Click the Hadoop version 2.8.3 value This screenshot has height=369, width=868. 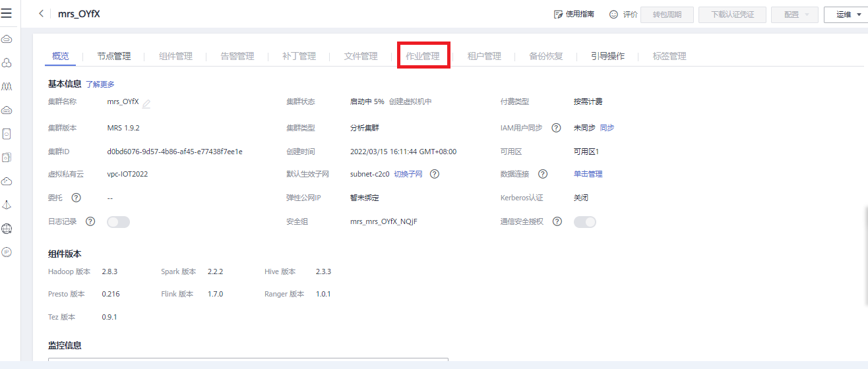[109, 271]
